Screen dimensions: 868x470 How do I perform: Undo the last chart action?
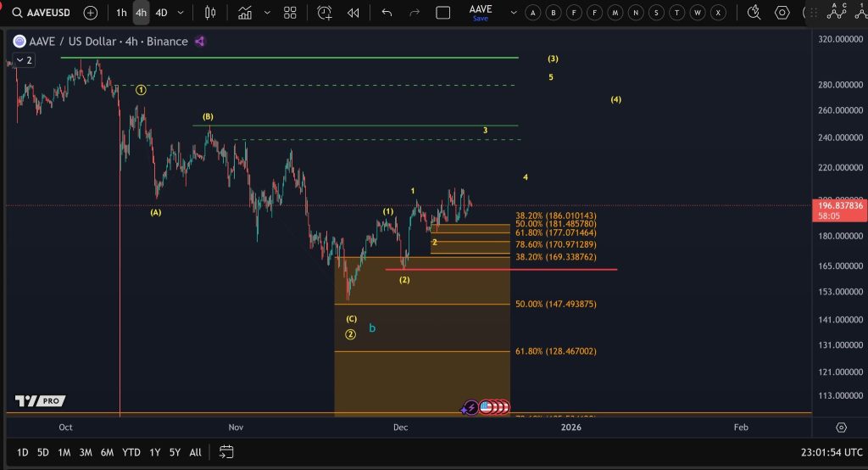[x=387, y=13]
